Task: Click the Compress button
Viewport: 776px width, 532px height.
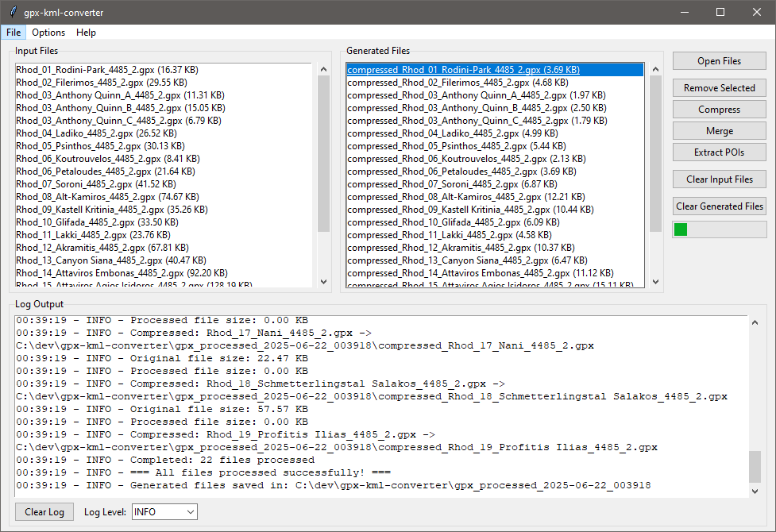Action: (719, 110)
